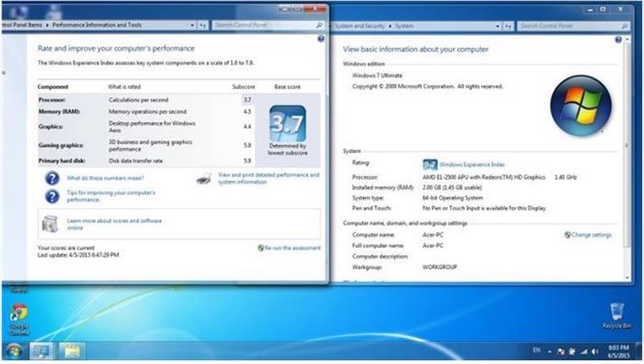Select the "Primary hard disk:" component row label

coord(62,161)
